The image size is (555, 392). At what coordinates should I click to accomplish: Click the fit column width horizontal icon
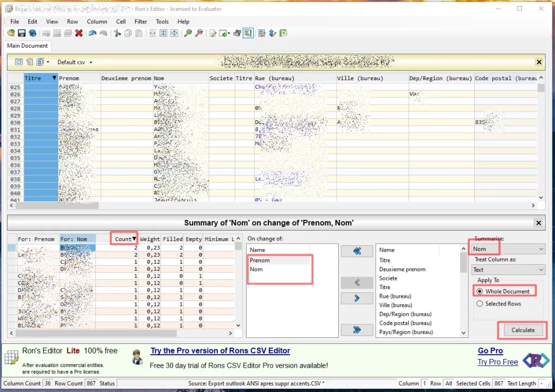(x=152, y=33)
